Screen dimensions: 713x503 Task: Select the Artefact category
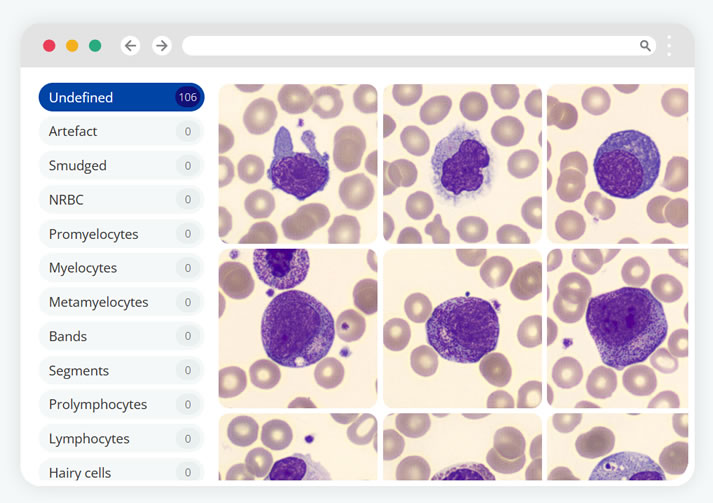pyautogui.click(x=121, y=131)
